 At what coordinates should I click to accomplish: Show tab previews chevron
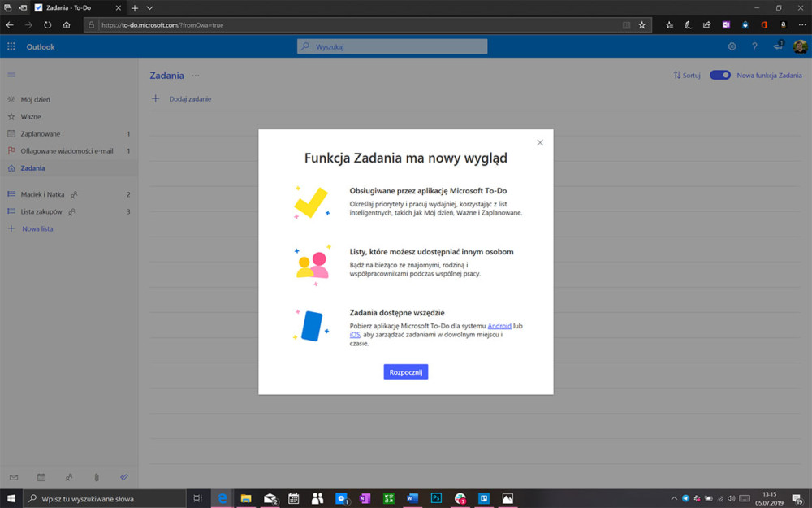[149, 8]
